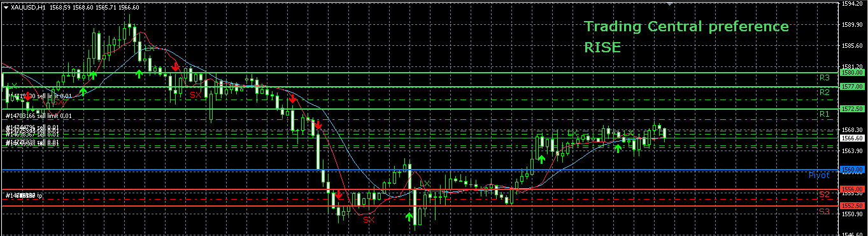Select the #14703166 sell limit order label
Viewport: 868px width, 236px height.
39,115
